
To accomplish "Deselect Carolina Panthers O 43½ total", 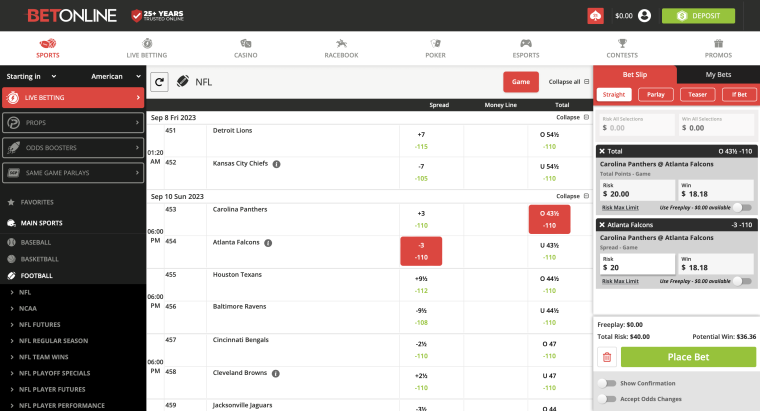I will (549, 220).
